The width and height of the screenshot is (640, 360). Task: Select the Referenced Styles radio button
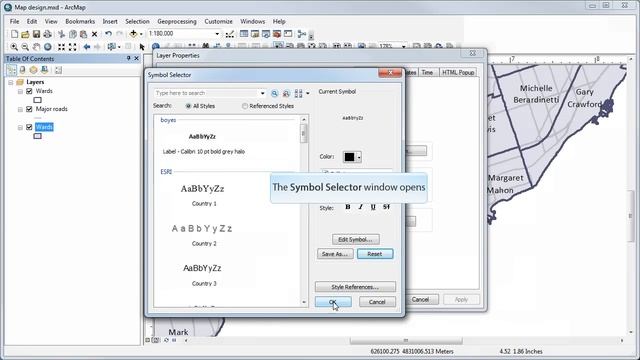(245, 106)
